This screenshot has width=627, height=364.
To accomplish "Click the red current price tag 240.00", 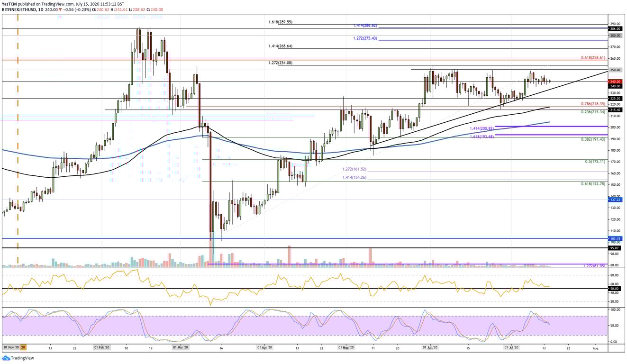I will 615,81.
